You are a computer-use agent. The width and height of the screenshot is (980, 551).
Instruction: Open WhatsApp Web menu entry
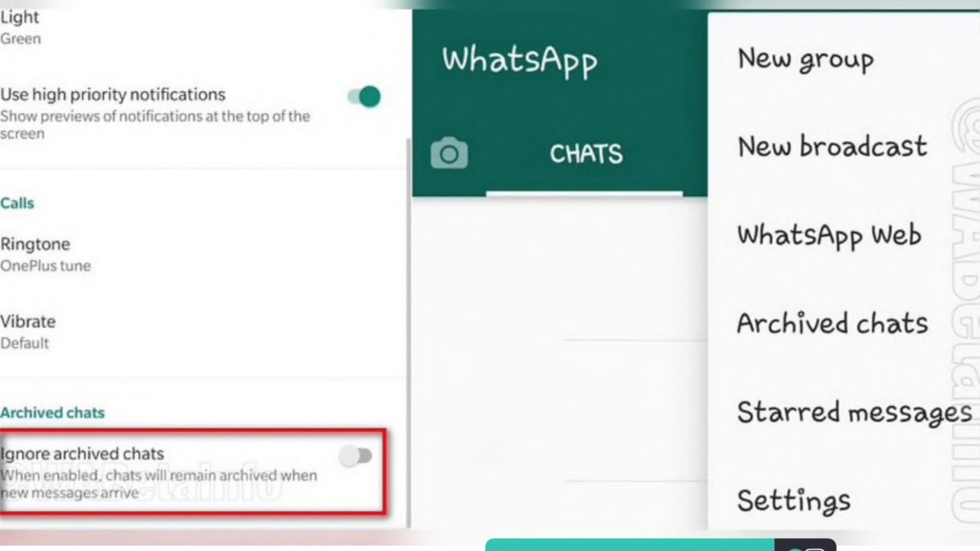[829, 235]
